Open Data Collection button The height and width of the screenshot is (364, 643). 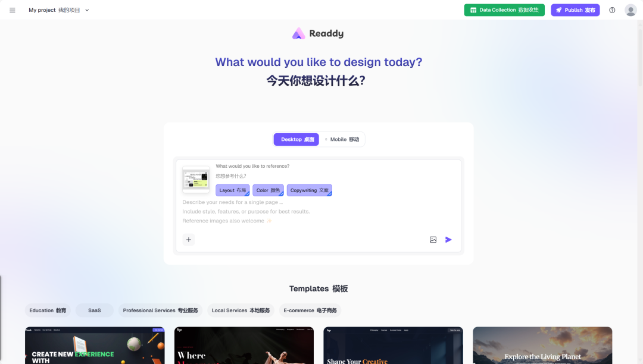[504, 10]
